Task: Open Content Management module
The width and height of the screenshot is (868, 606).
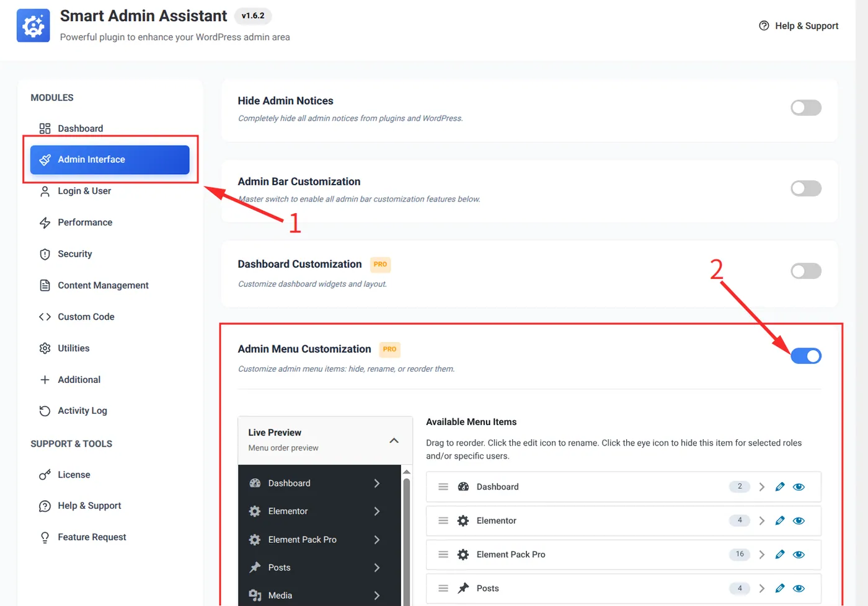Action: coord(110,285)
